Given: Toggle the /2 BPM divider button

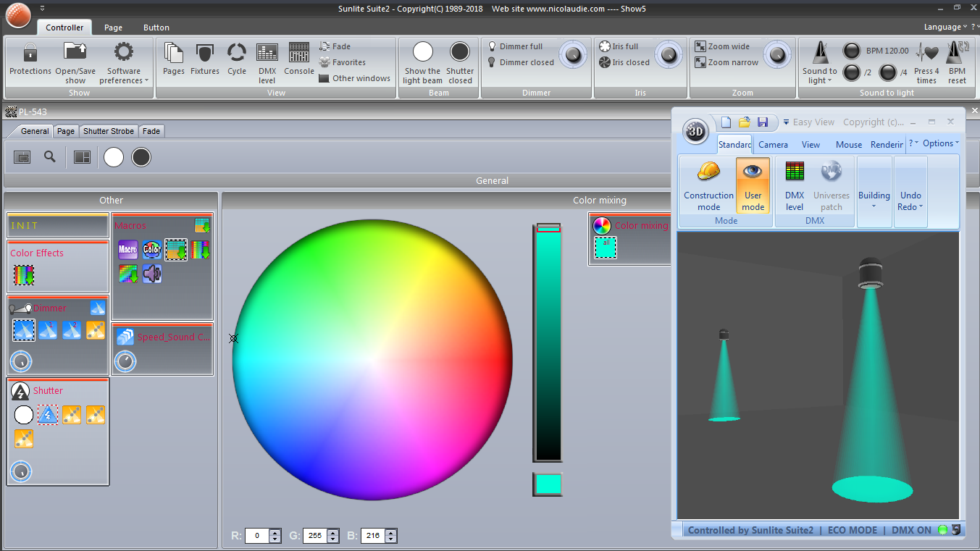Looking at the screenshot, I should pos(852,72).
